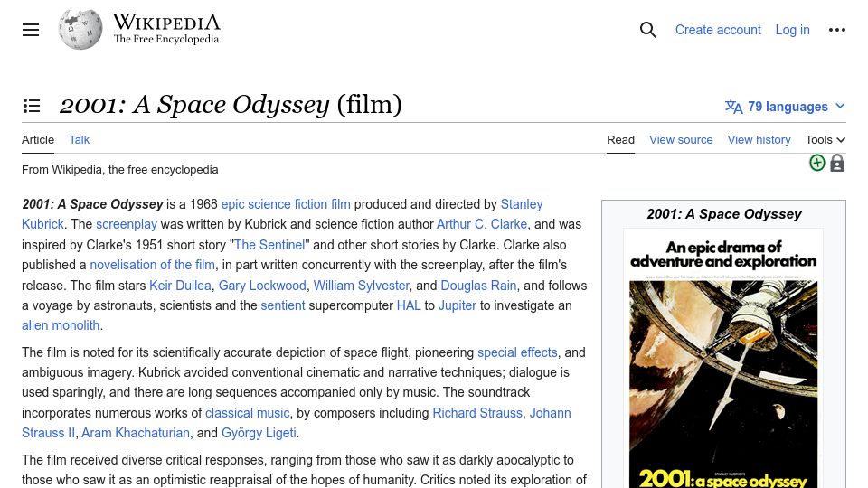This screenshot has width=868, height=488.
Task: Click the sentient link
Action: [283, 305]
